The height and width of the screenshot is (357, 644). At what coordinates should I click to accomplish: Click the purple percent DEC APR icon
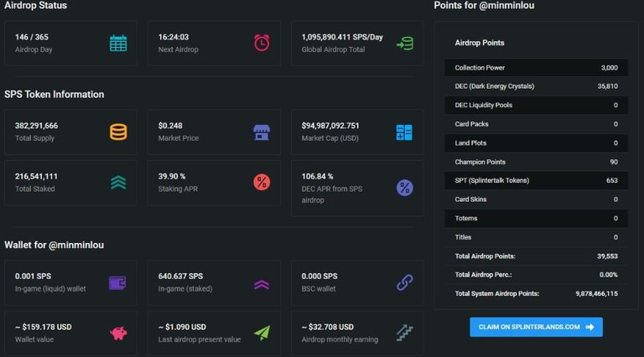pyautogui.click(x=404, y=188)
